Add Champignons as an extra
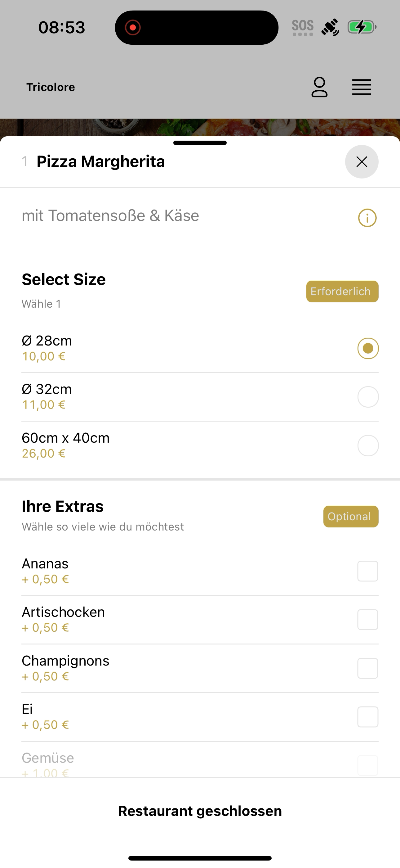 [200, 668]
